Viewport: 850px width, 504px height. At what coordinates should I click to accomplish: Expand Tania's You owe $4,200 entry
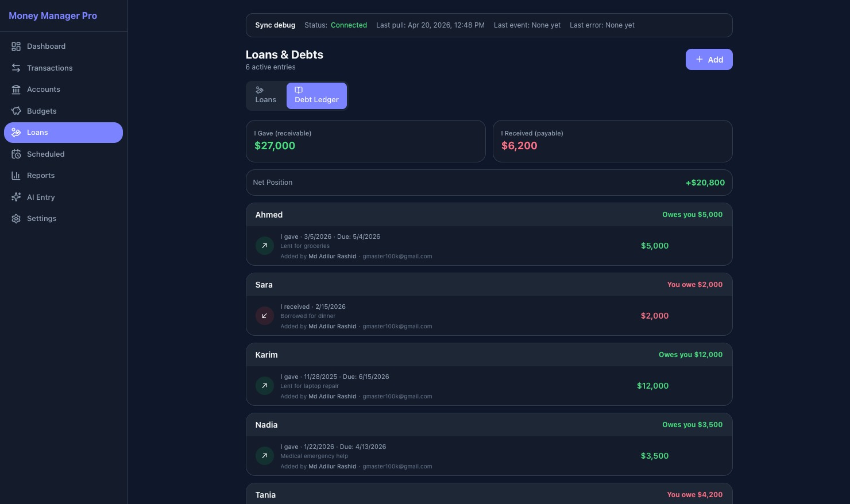pos(489,494)
